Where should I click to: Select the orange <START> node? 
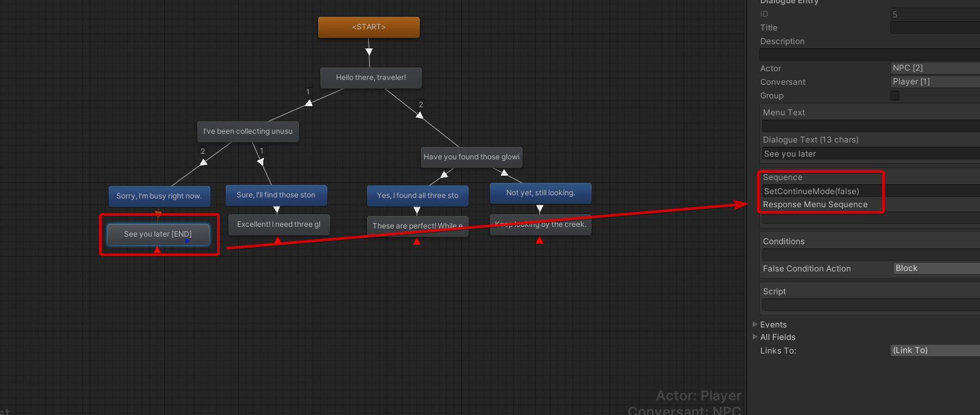(x=369, y=27)
